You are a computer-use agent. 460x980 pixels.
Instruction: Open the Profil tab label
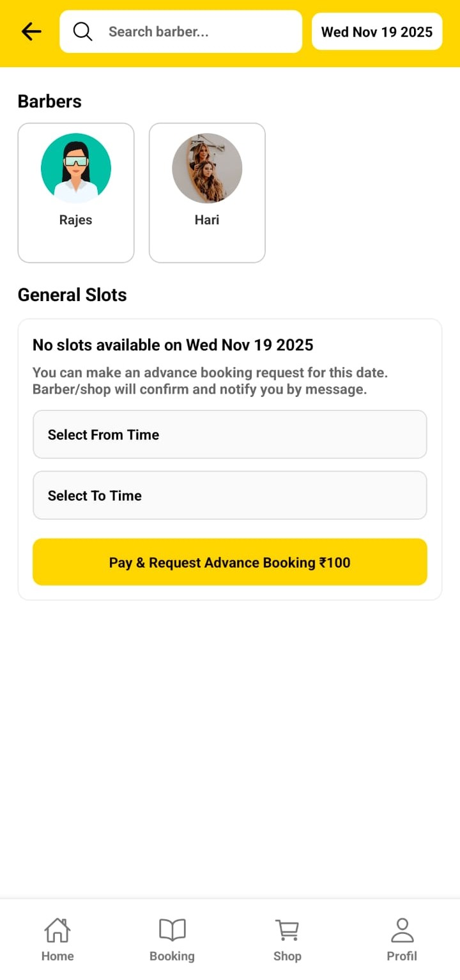pyautogui.click(x=402, y=956)
